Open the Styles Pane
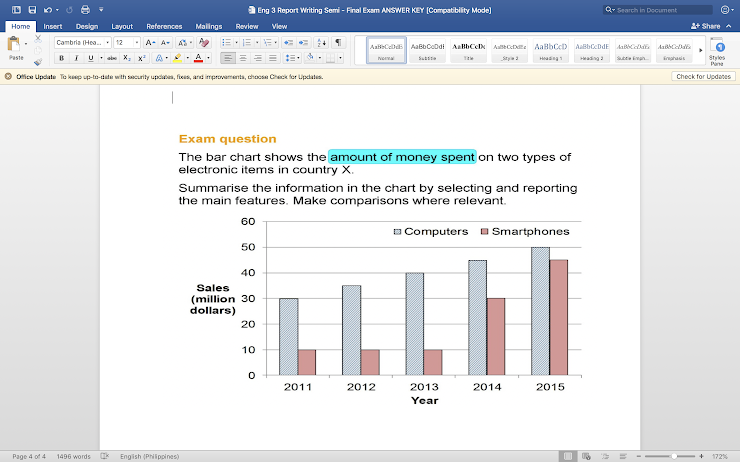The height and width of the screenshot is (462, 740). [x=717, y=51]
